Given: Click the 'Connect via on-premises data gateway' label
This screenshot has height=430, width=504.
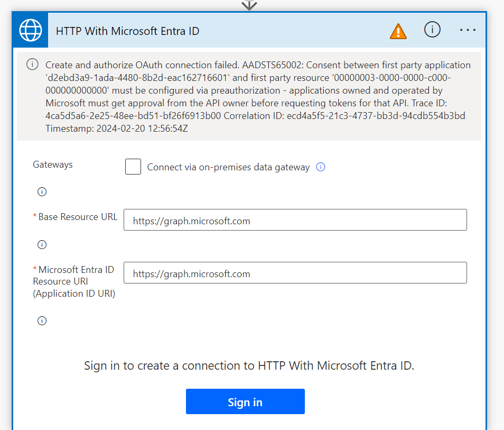Looking at the screenshot, I should (x=228, y=167).
